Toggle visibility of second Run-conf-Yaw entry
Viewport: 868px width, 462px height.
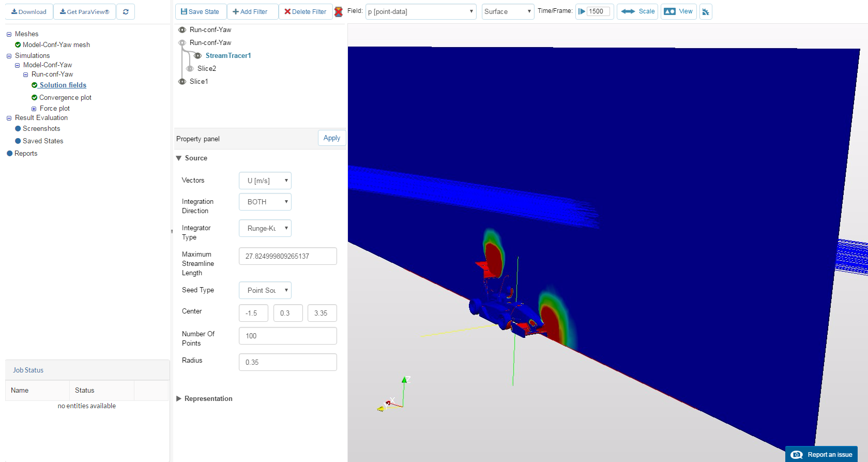click(182, 43)
